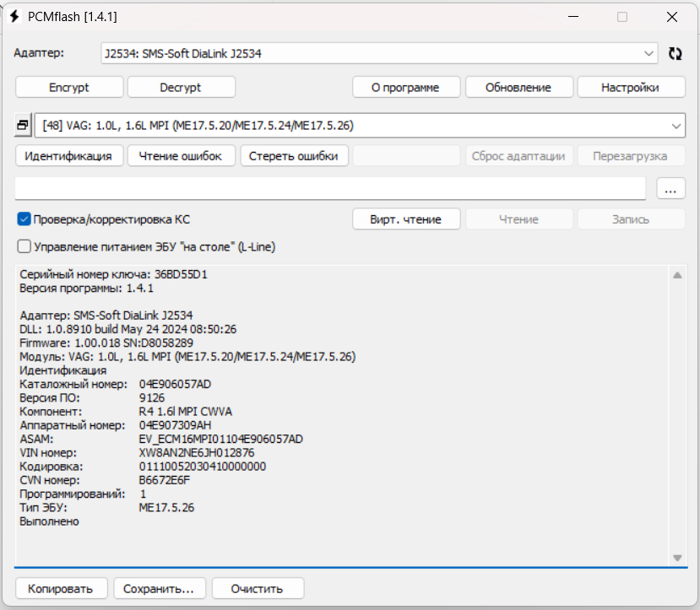Disable Проверка/корректировка КС checksum option
700x610 pixels.
click(x=23, y=217)
